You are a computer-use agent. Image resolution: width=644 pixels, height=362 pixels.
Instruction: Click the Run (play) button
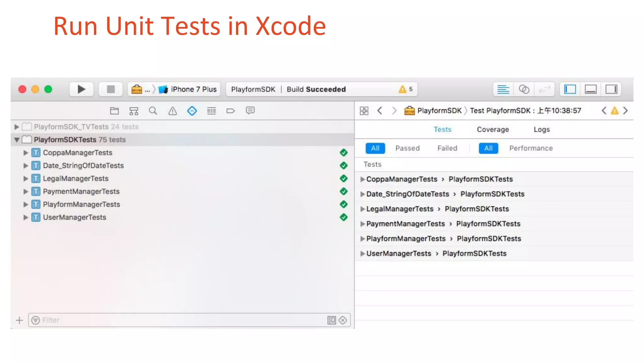81,89
